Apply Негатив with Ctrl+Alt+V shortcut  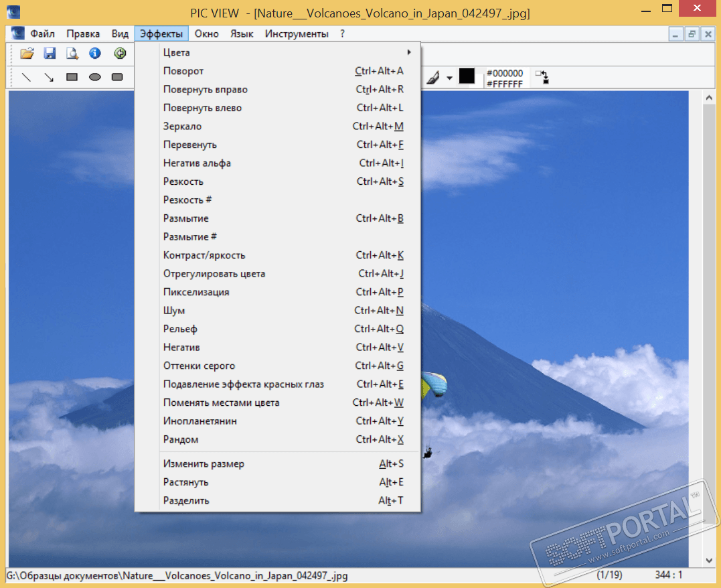[278, 347]
